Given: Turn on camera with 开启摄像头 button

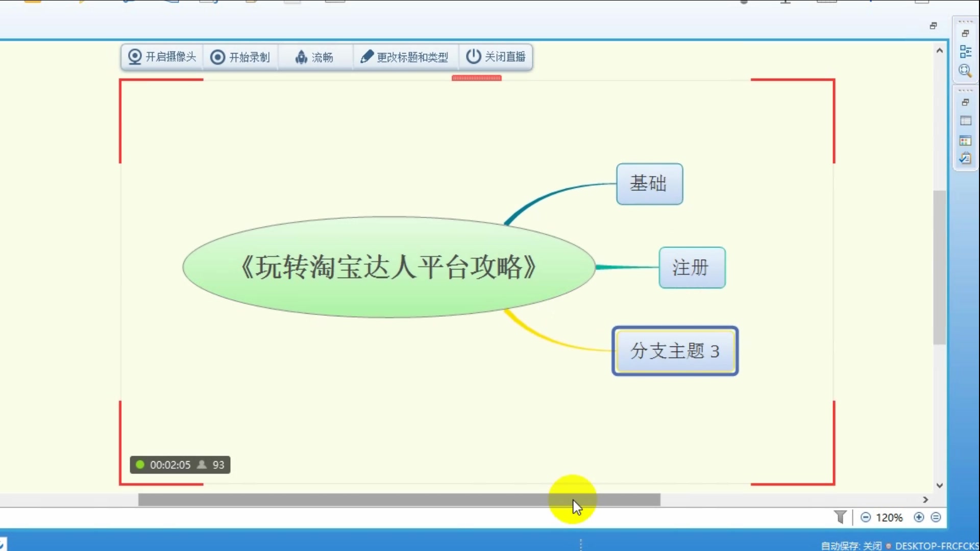Looking at the screenshot, I should point(162,57).
